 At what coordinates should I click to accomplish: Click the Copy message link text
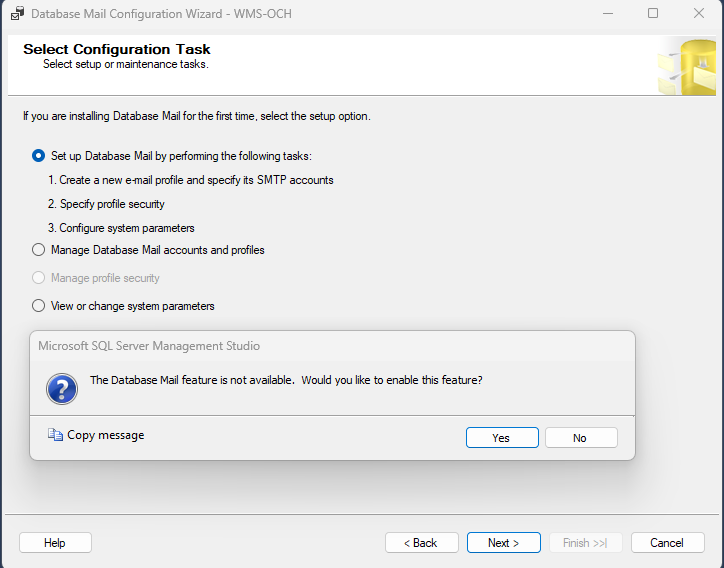(106, 436)
